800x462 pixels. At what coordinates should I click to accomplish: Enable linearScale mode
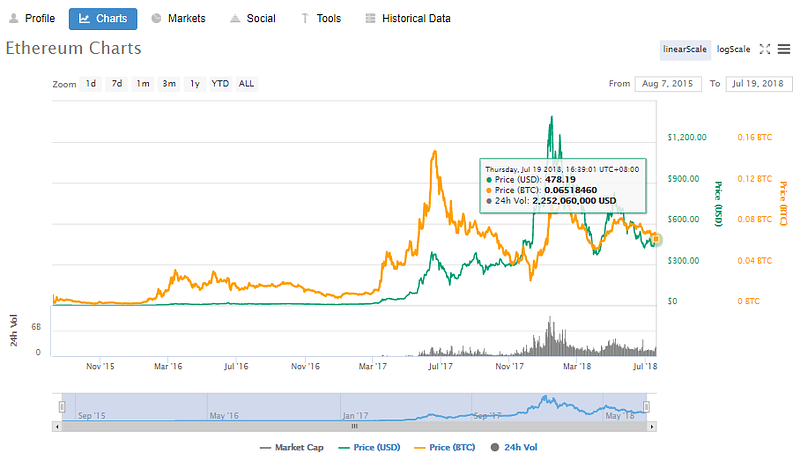(x=685, y=49)
